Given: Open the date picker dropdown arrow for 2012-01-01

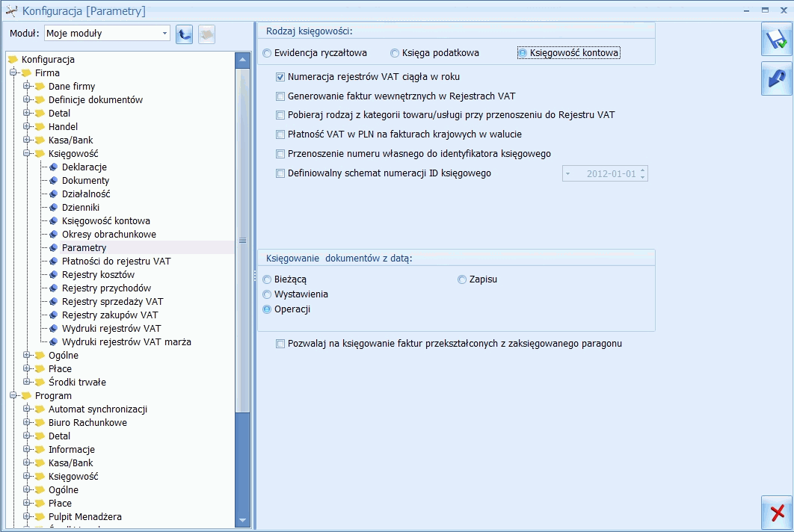Looking at the screenshot, I should tap(568, 173).
